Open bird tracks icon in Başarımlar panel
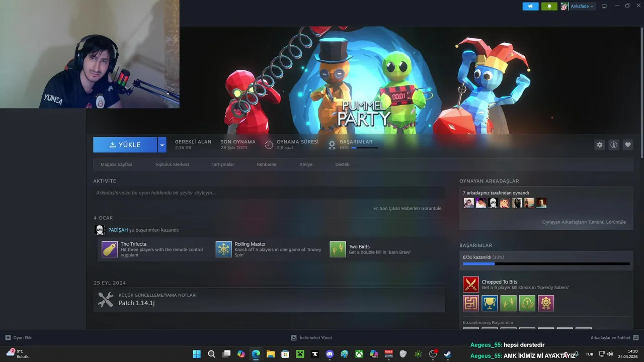Image resolution: width=644 pixels, height=362 pixels. point(508,303)
